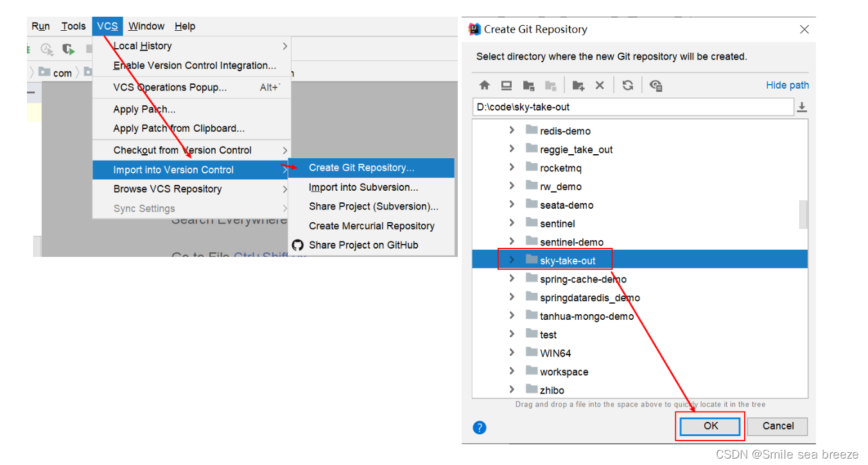Expand the workspace folder node
The image size is (868, 465).
512,371
